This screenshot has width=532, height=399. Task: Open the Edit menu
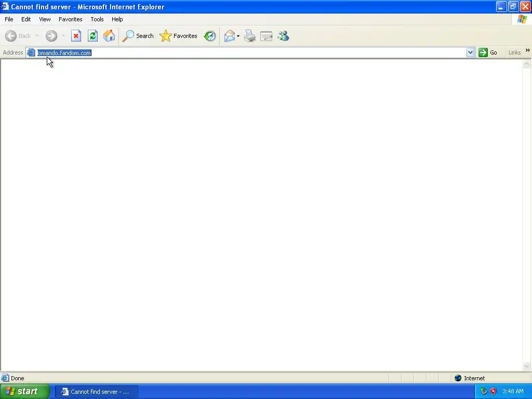26,19
